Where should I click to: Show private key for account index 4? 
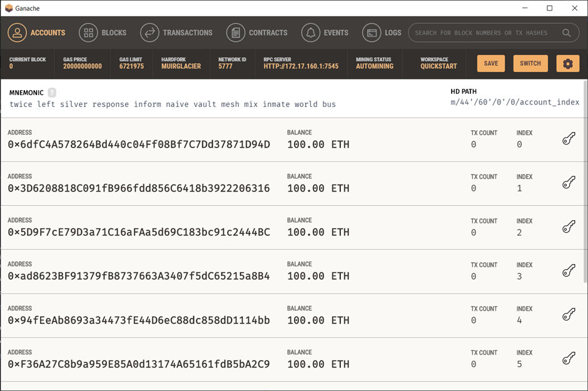[569, 314]
